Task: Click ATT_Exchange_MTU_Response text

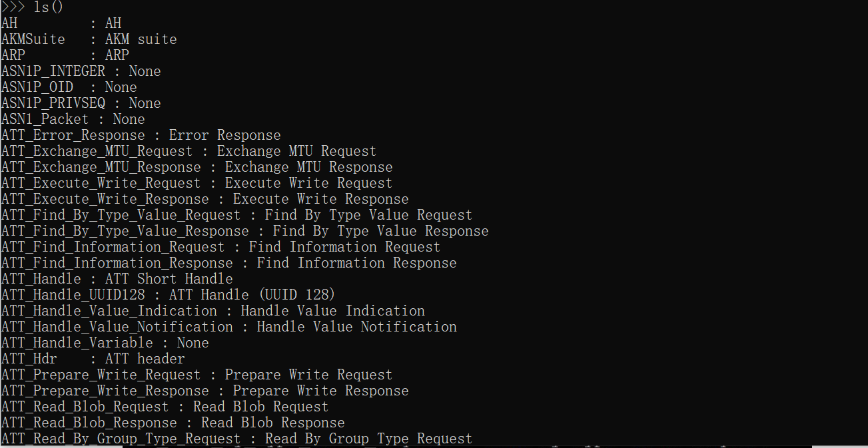Action: 101,167
